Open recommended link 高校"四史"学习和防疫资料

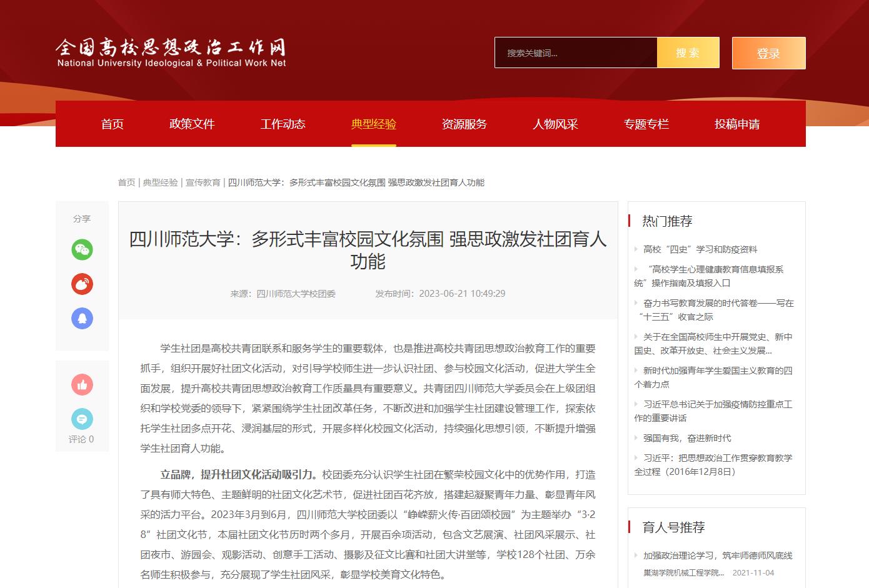click(x=700, y=249)
